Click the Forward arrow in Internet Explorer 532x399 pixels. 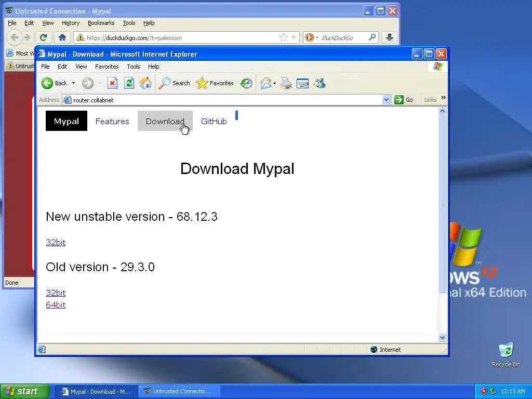click(x=88, y=83)
